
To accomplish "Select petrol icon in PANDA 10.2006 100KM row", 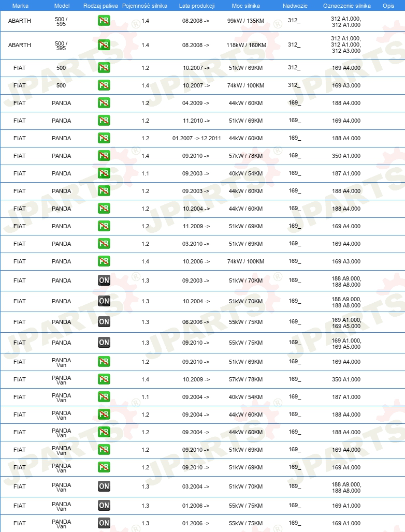I will [104, 261].
